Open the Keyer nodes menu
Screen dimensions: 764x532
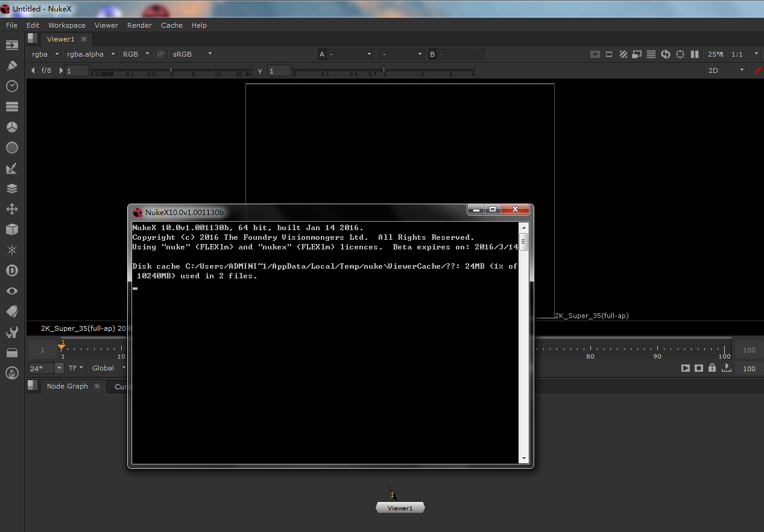pyautogui.click(x=12, y=168)
